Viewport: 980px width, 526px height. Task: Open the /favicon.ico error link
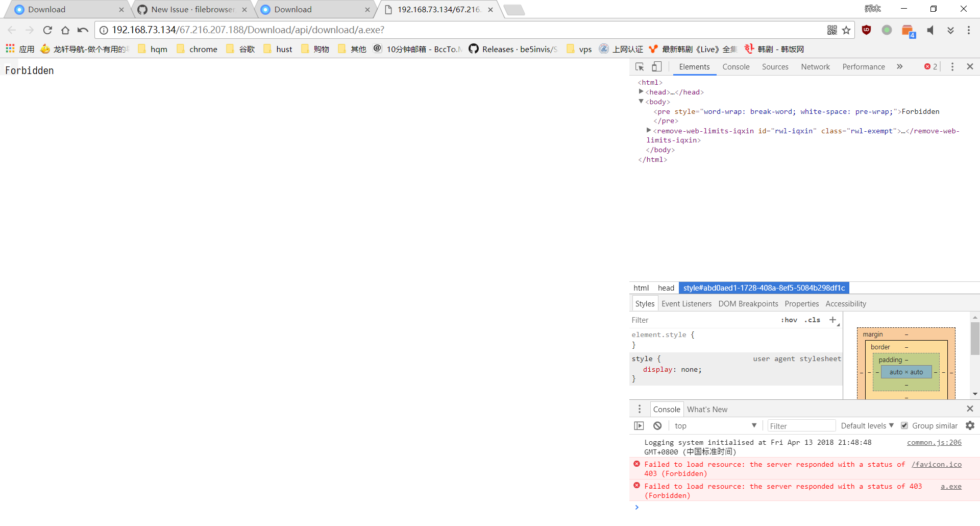click(x=937, y=464)
